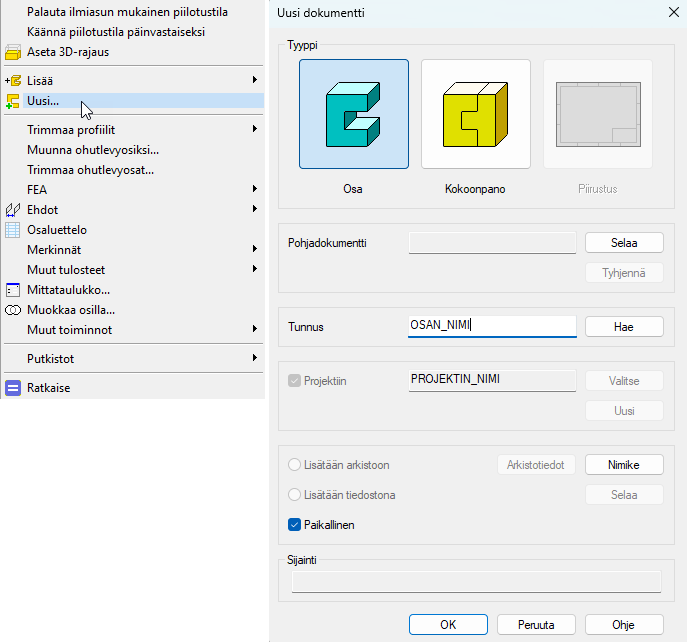Select the Lisätään tiedostona radio button
Screen dimensions: 687x642
(295, 495)
